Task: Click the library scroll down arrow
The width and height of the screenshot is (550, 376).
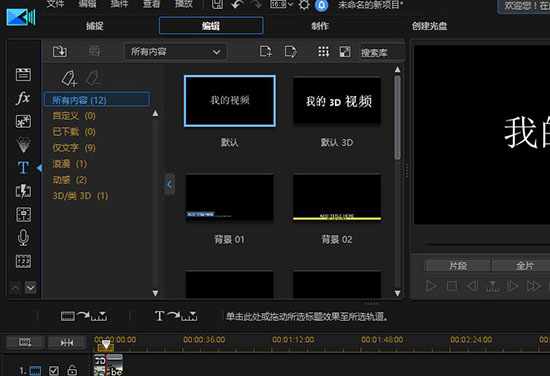Action: pos(397,293)
